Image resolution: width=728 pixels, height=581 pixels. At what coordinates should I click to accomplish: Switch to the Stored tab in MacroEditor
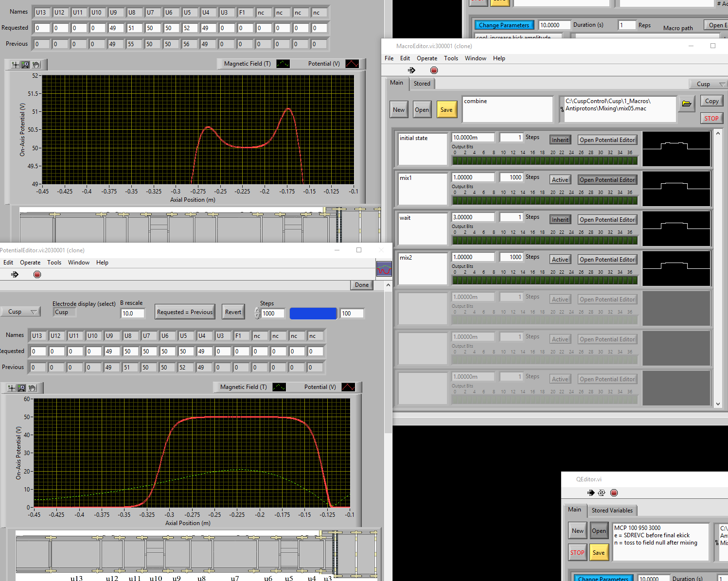click(422, 84)
